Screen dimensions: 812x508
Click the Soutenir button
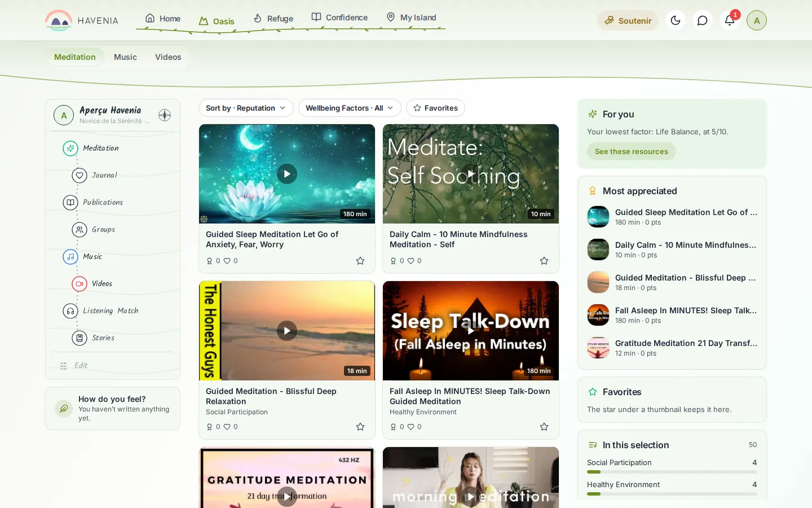[628, 20]
